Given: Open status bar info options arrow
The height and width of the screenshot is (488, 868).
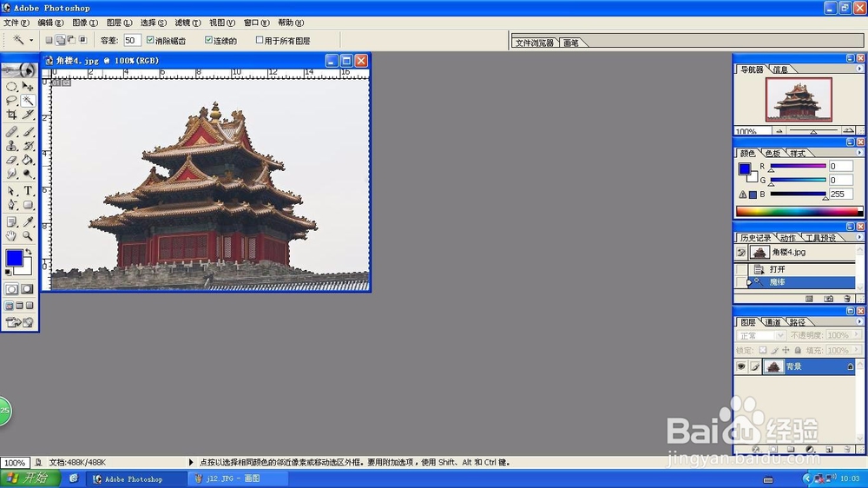Looking at the screenshot, I should pos(191,462).
